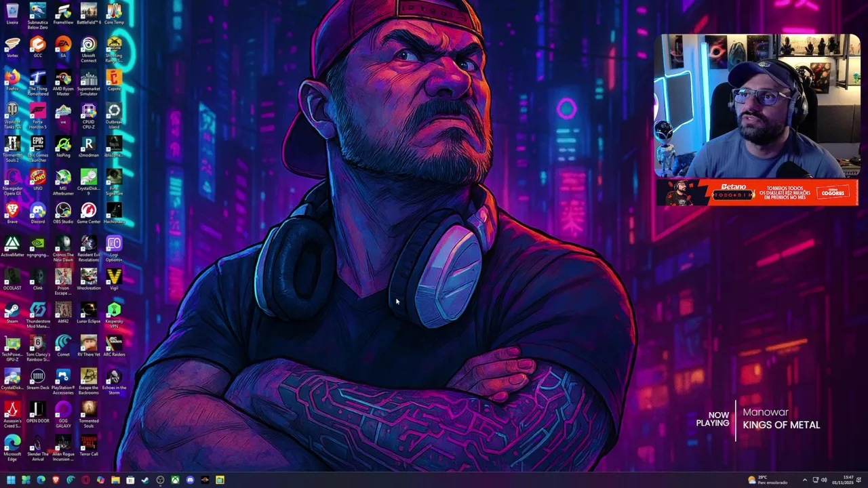Viewport: 868px width, 488px height.
Task: Select the Supermarket Simulator shortcut
Action: (89, 82)
